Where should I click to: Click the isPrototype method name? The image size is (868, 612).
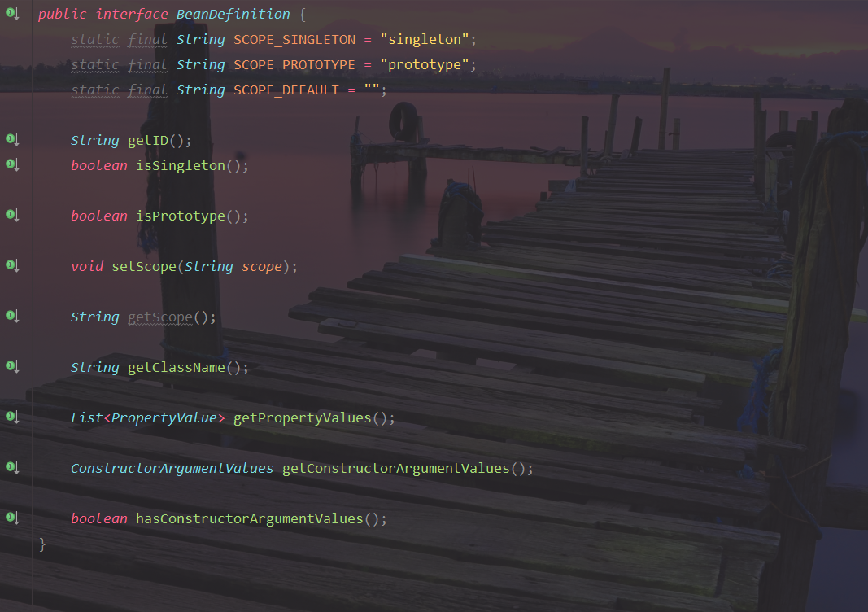181,216
